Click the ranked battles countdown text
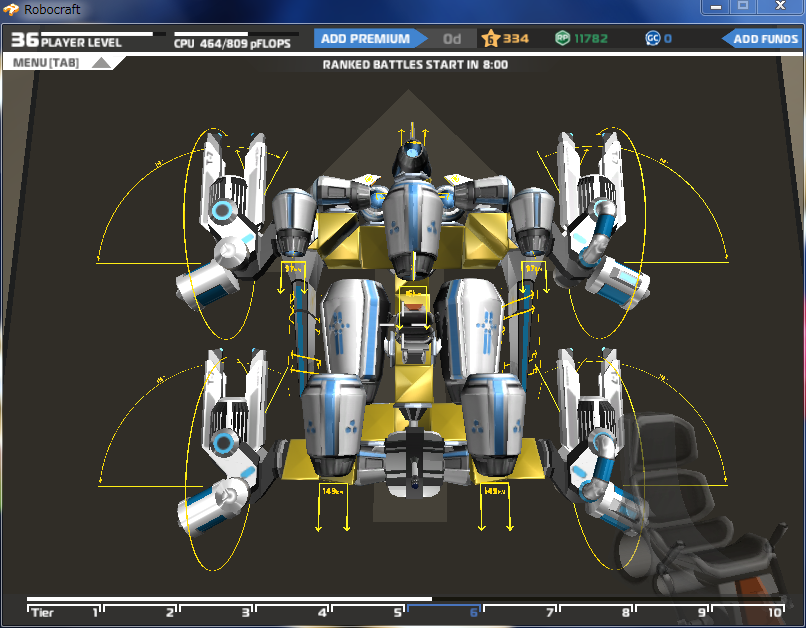Screen dimensions: 806x628 415,65
